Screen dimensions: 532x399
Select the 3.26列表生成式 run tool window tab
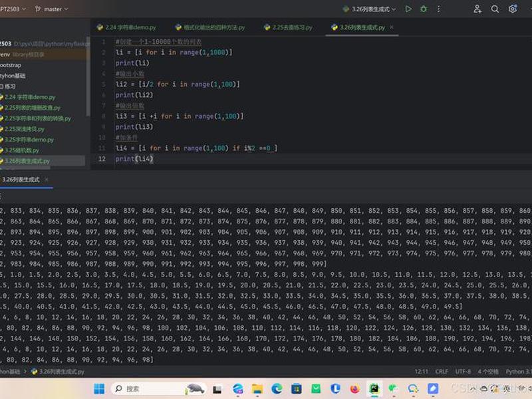[x=21, y=180]
